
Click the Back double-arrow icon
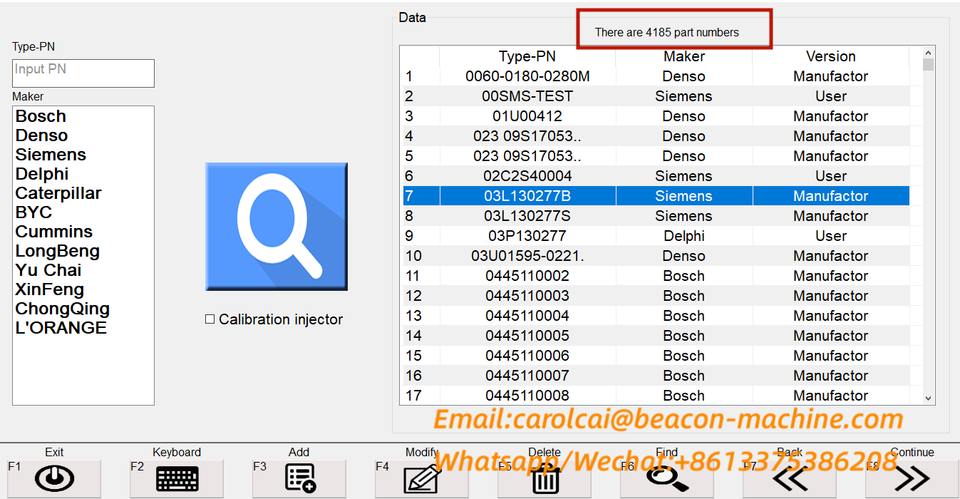tap(790, 478)
